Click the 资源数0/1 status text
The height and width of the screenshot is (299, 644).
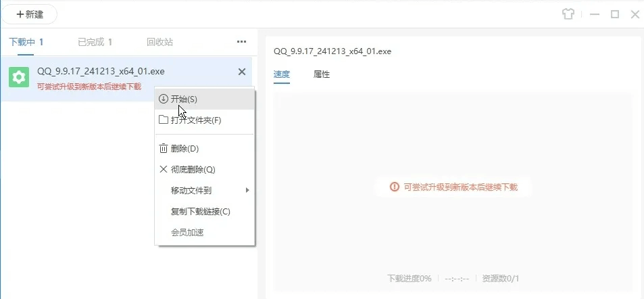[x=501, y=279]
